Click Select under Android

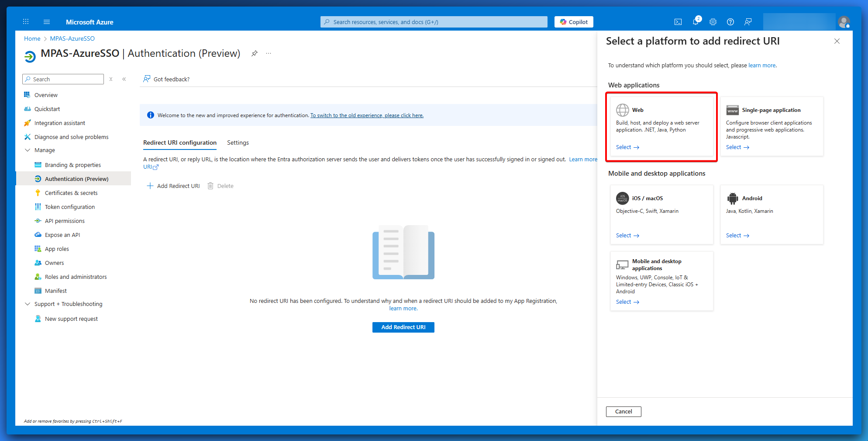pyautogui.click(x=738, y=236)
